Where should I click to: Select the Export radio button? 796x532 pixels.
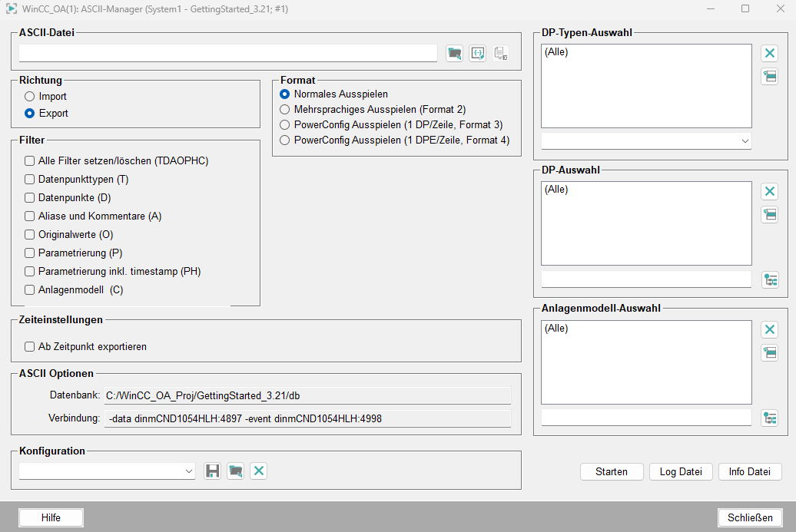29,113
